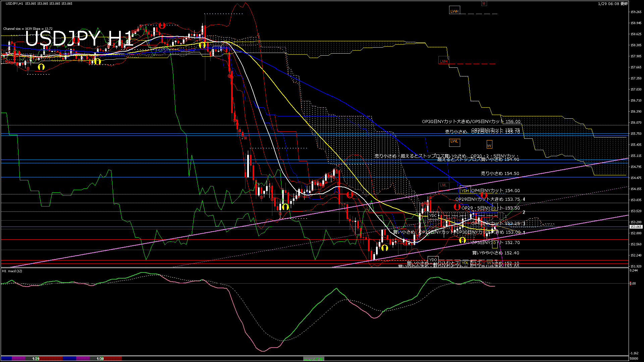644x362 pixels.
Task: Click the yellow up-arrow signal near 152.70
Action: coord(462,240)
